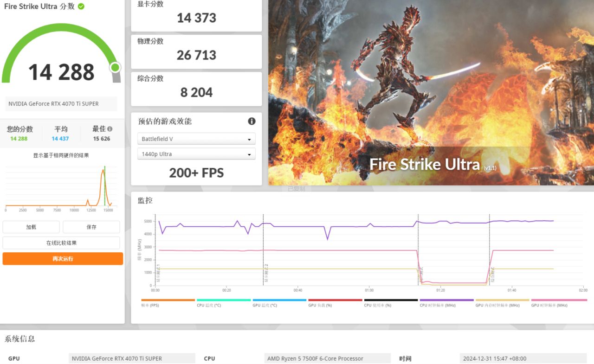Click the 200+ FPS estimate
The image size is (594, 364).
click(196, 173)
